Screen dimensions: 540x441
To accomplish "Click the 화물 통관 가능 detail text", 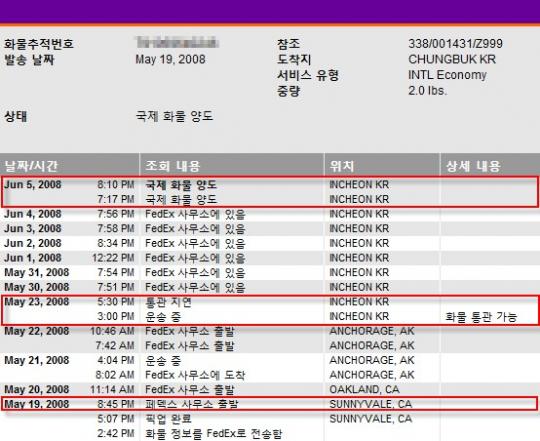I will [481, 317].
